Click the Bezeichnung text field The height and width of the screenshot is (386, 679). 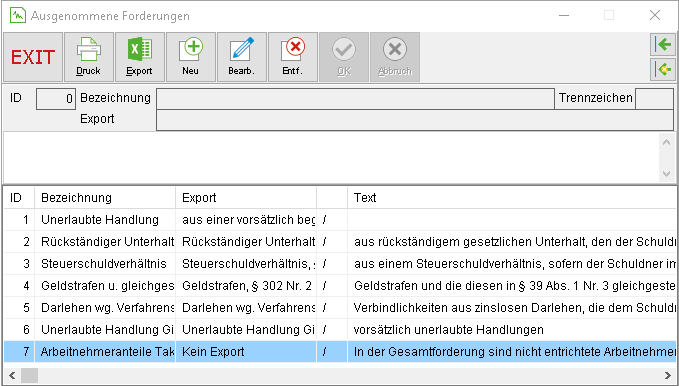tap(355, 99)
